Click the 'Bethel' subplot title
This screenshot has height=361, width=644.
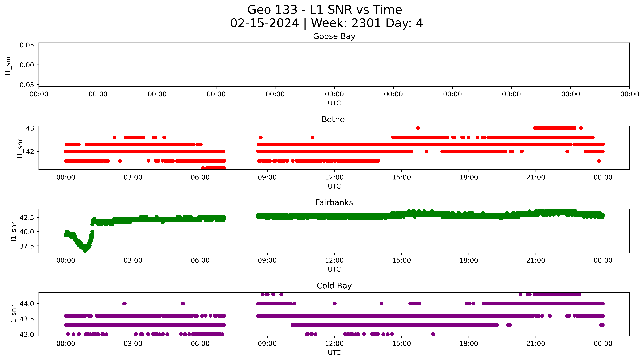pos(334,119)
